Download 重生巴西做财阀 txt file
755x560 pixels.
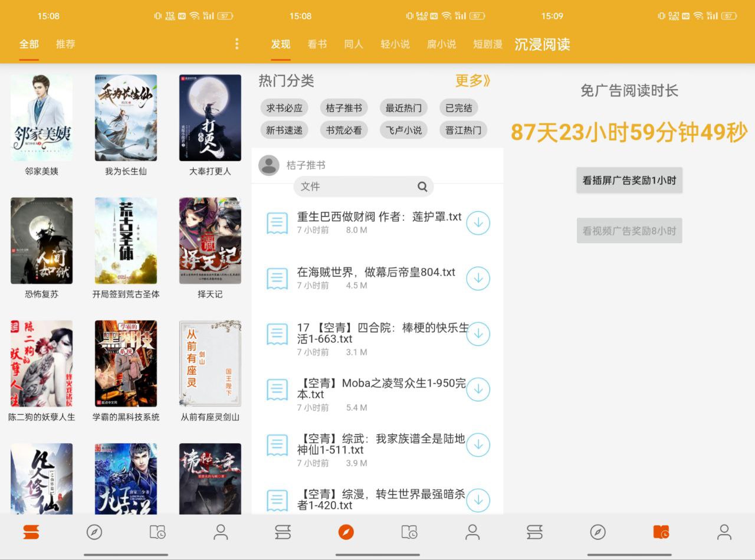[478, 223]
